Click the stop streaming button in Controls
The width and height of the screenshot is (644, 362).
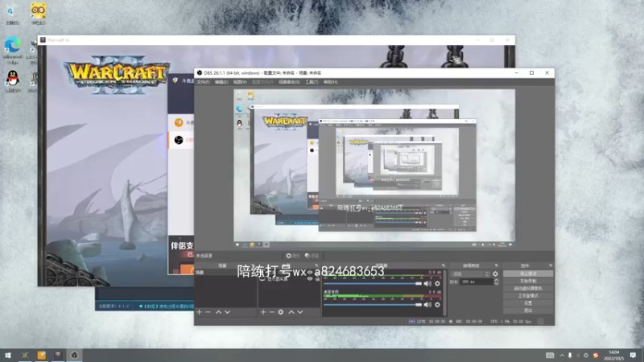tap(528, 274)
